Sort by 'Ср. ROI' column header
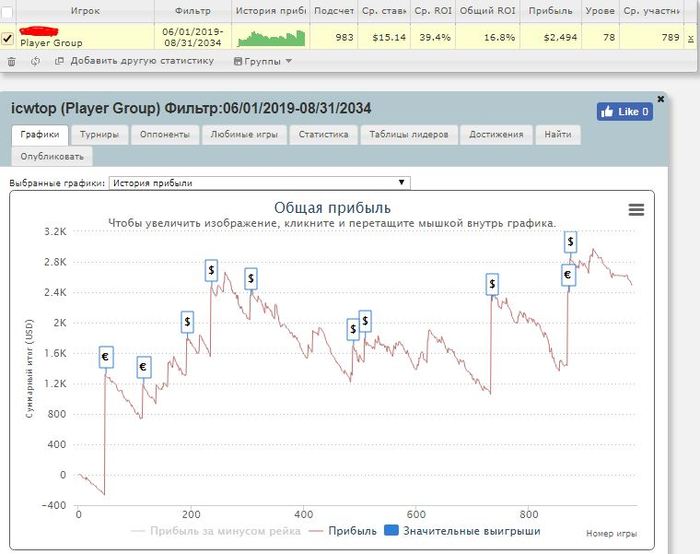Image resolution: width=700 pixels, height=554 pixels. click(x=433, y=11)
